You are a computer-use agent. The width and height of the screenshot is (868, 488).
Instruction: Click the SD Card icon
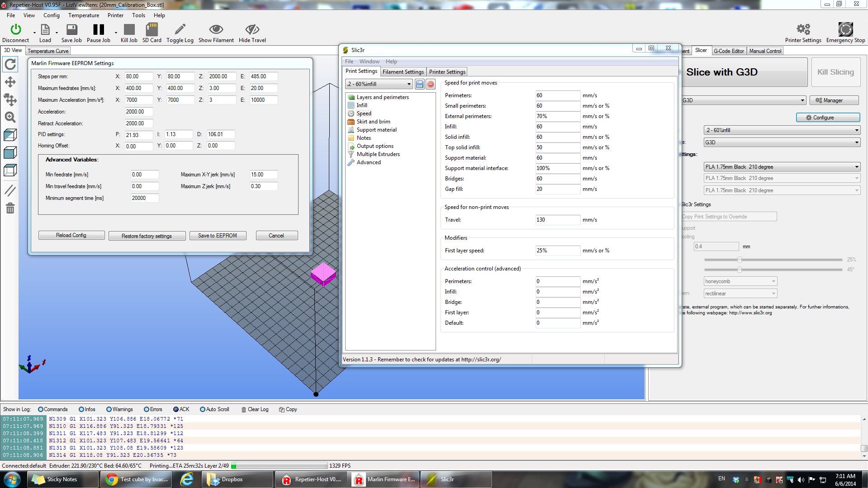[x=152, y=30]
